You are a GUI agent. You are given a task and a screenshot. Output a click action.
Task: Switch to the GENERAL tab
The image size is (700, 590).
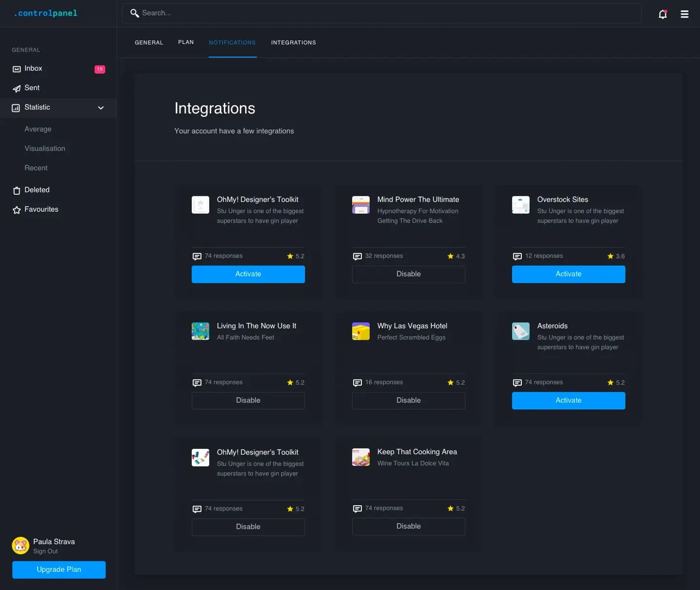click(149, 42)
